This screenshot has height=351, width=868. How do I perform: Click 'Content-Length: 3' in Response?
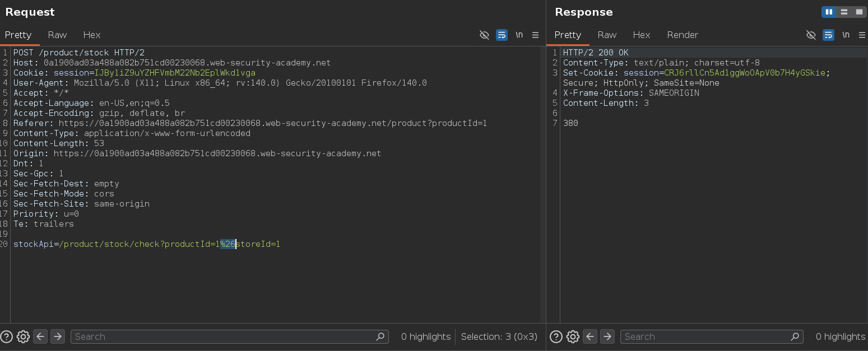click(x=606, y=103)
